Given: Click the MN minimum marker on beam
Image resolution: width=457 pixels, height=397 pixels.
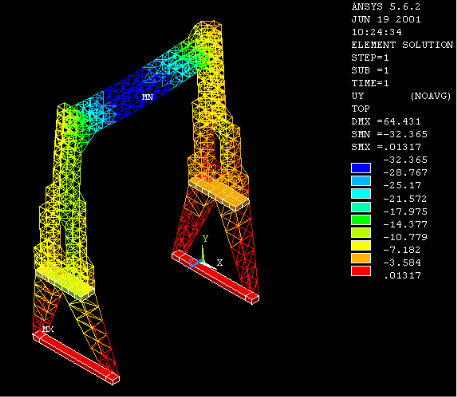Looking at the screenshot, I should coord(147,97).
